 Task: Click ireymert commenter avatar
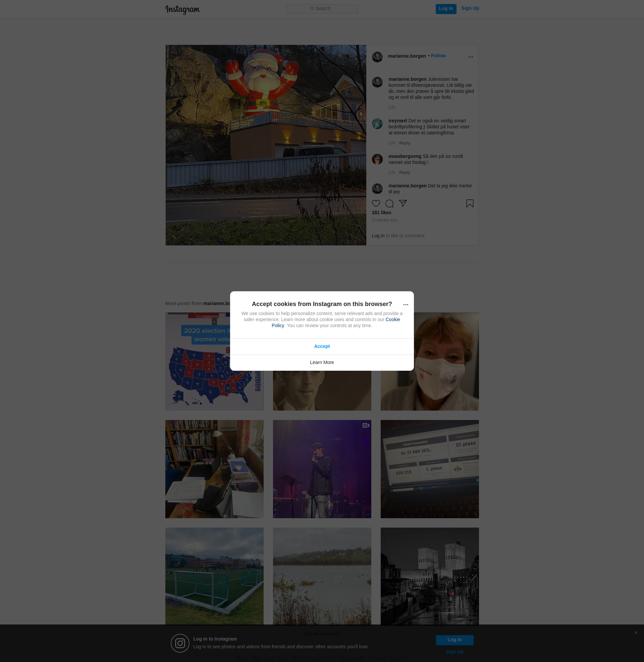377,124
